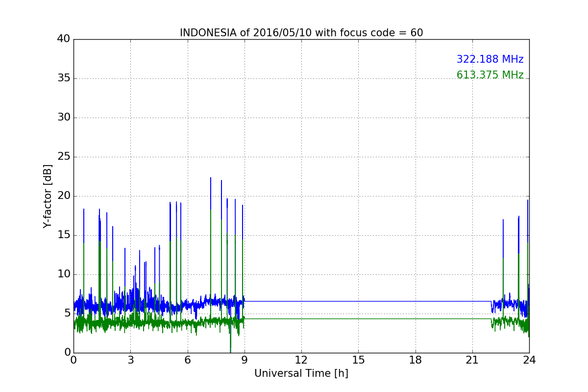588x392 pixels.
Task: Click y-axis tick label 20
Action: pos(64,196)
